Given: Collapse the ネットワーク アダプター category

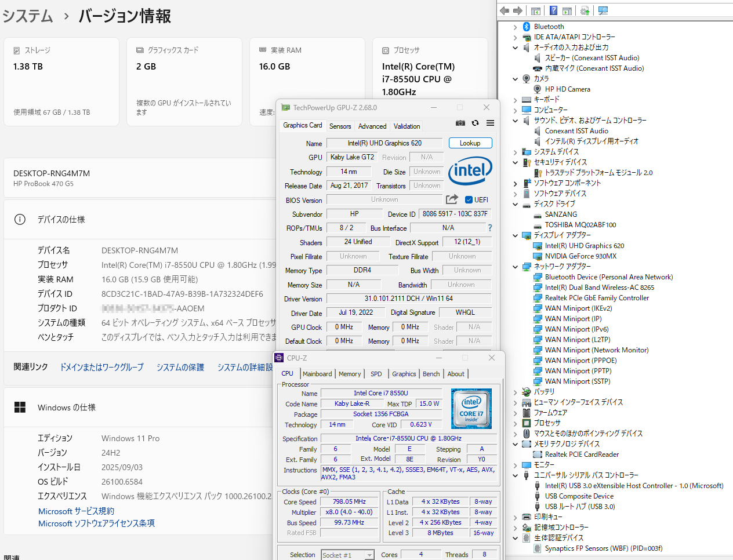Looking at the screenshot, I should click(515, 267).
